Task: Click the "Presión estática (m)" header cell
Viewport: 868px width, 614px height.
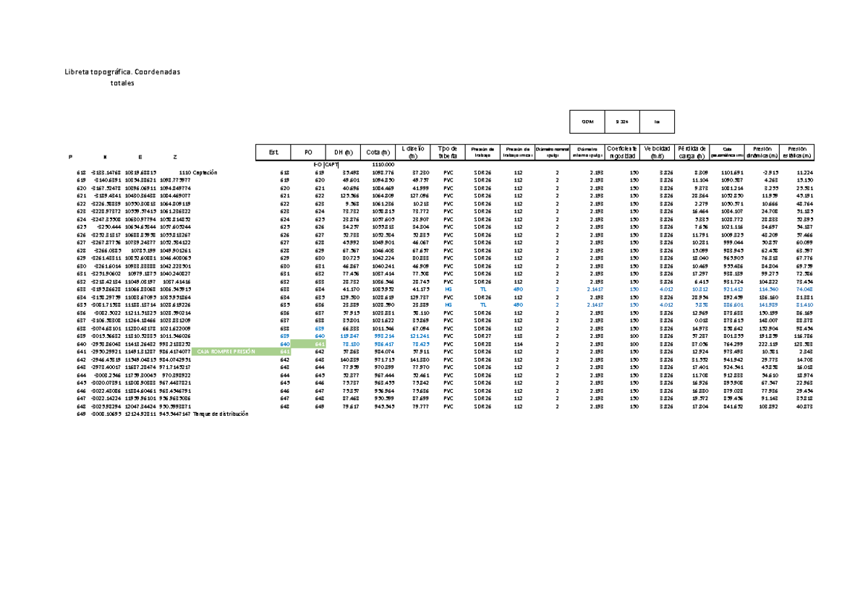Action: pos(796,152)
